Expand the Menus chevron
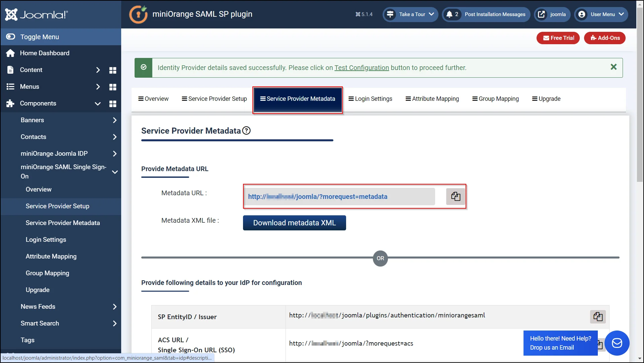 click(x=98, y=87)
